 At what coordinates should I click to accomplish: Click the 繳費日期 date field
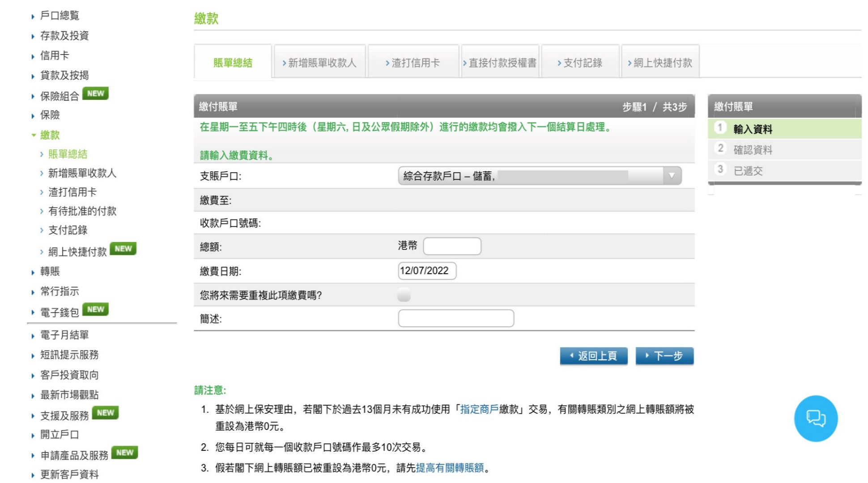pyautogui.click(x=426, y=270)
